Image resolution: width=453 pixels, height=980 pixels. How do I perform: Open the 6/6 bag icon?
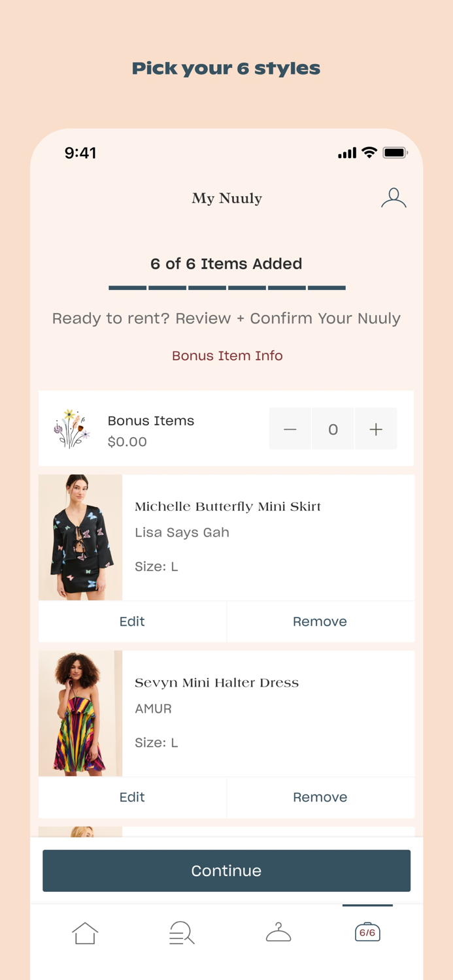(367, 932)
